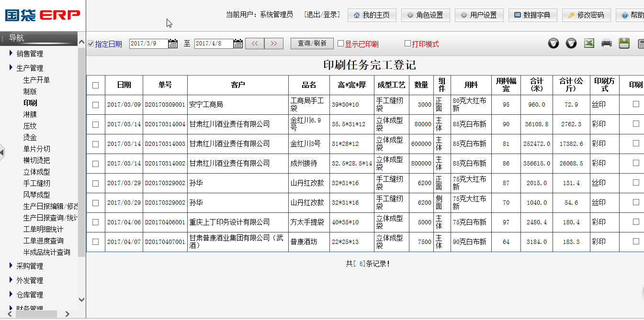
Task: Expand the 采购管理 navigation group
Action: 29,266
